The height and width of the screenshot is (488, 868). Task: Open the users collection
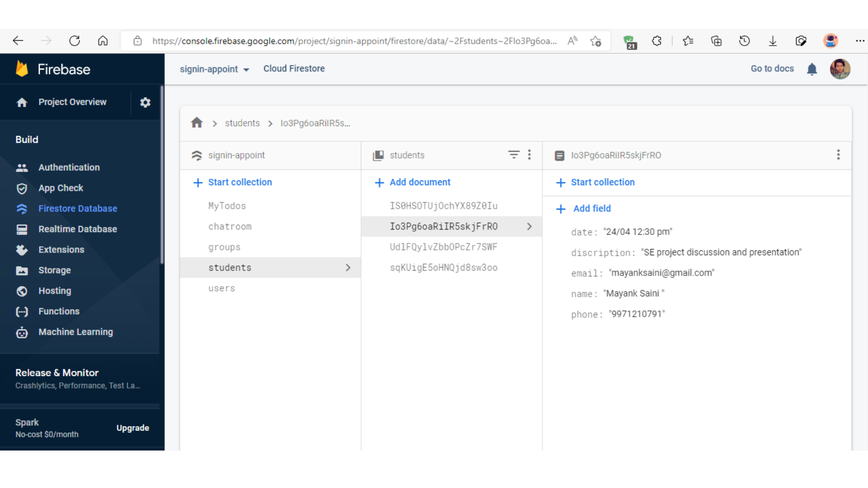click(222, 288)
